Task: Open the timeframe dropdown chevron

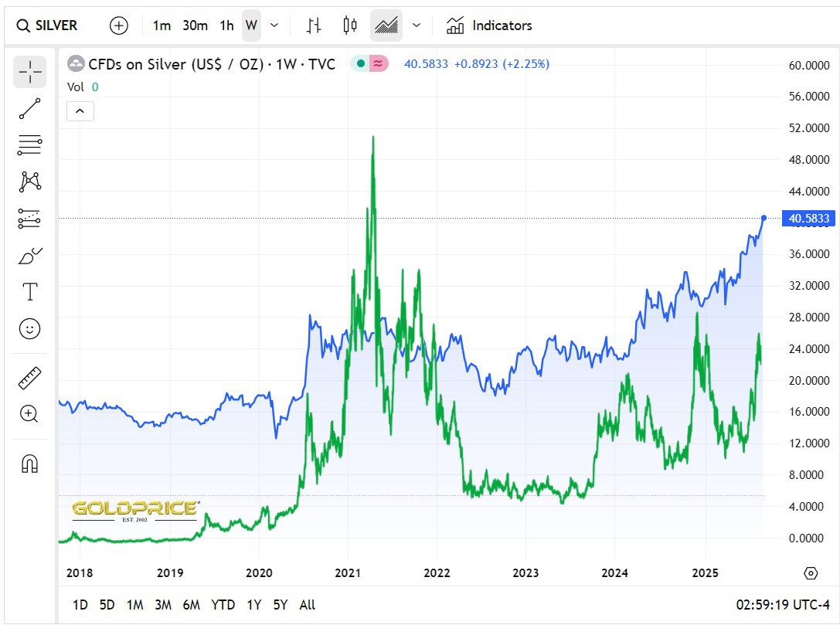Action: coord(274,25)
